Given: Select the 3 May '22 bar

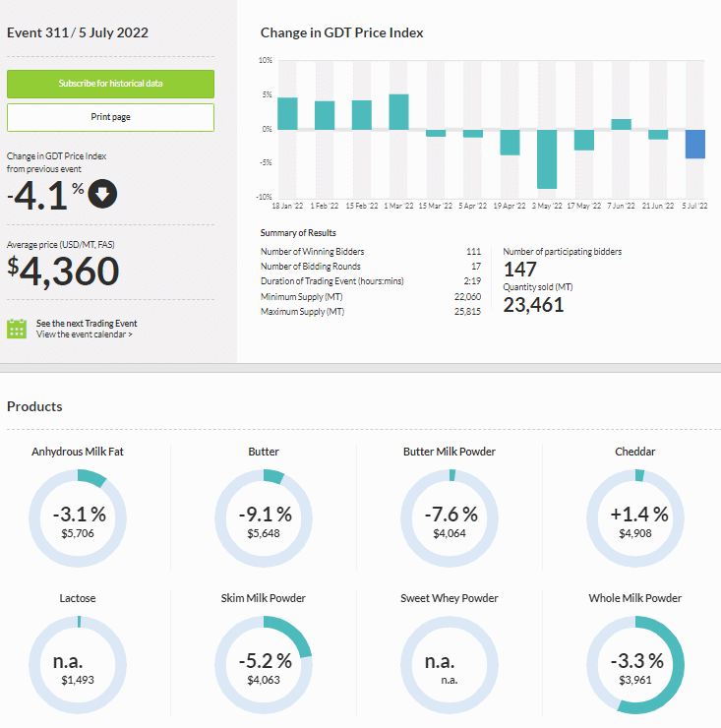Looking at the screenshot, I should (x=547, y=159).
